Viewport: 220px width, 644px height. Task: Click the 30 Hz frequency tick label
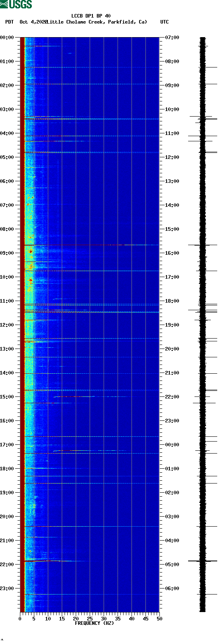coord(104,619)
